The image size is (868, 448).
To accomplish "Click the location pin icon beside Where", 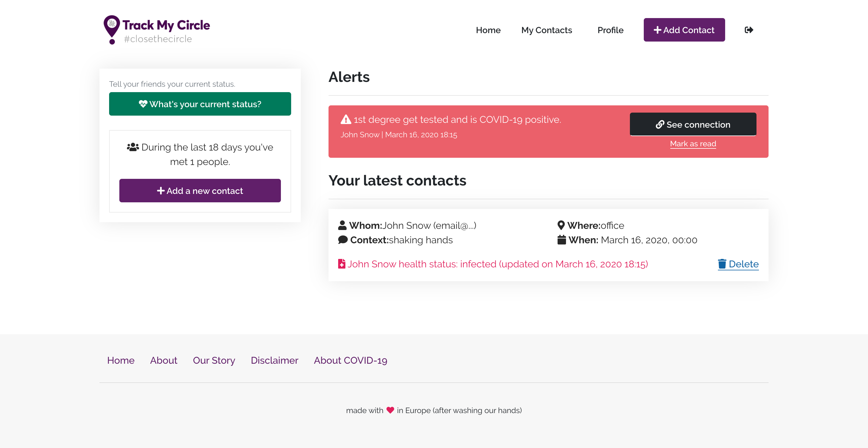I will tap(561, 225).
